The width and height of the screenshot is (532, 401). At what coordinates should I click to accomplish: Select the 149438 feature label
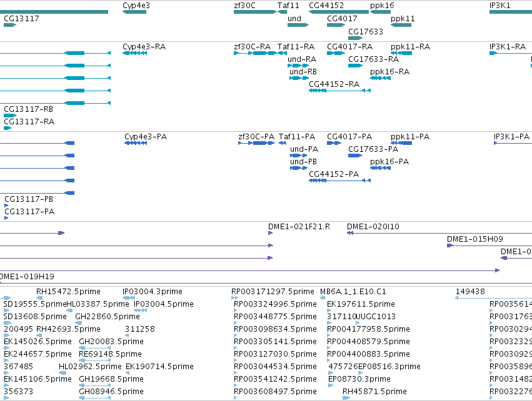[470, 291]
